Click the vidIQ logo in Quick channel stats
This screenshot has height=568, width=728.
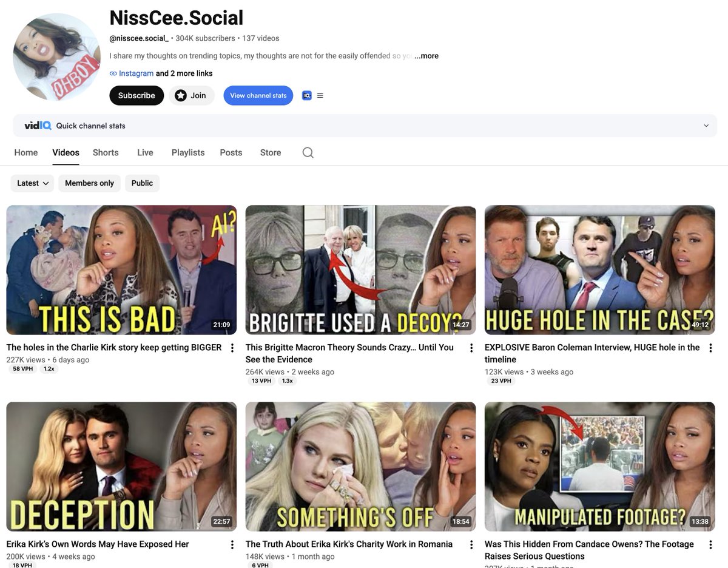tap(38, 126)
